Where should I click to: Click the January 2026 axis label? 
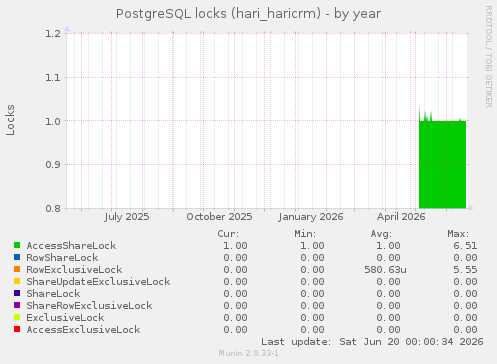point(311,217)
